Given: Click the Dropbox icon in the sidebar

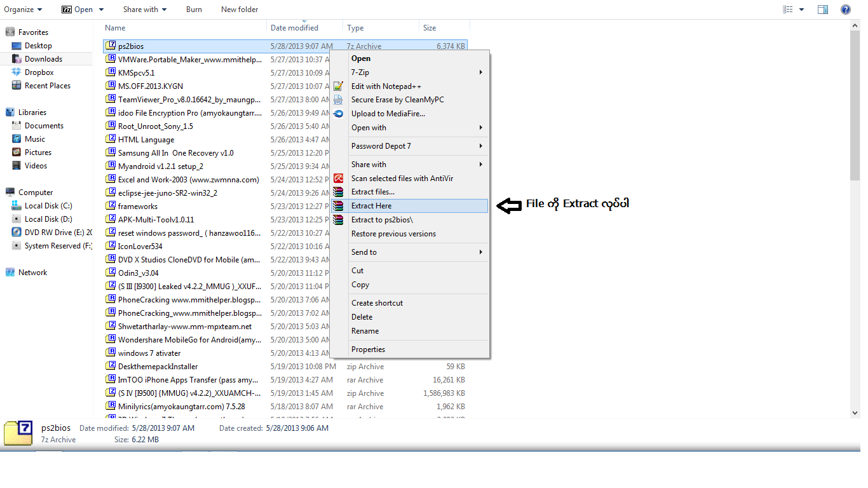Looking at the screenshot, I should (x=17, y=72).
